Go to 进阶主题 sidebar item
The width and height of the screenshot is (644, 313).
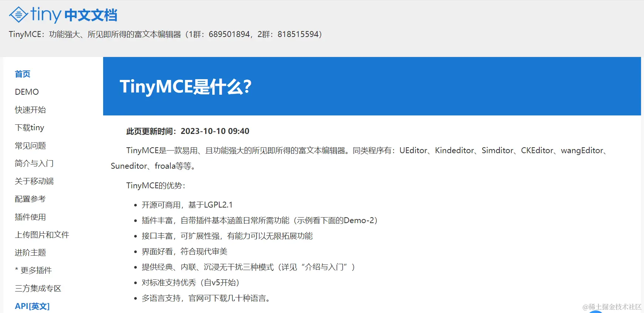pyautogui.click(x=30, y=253)
